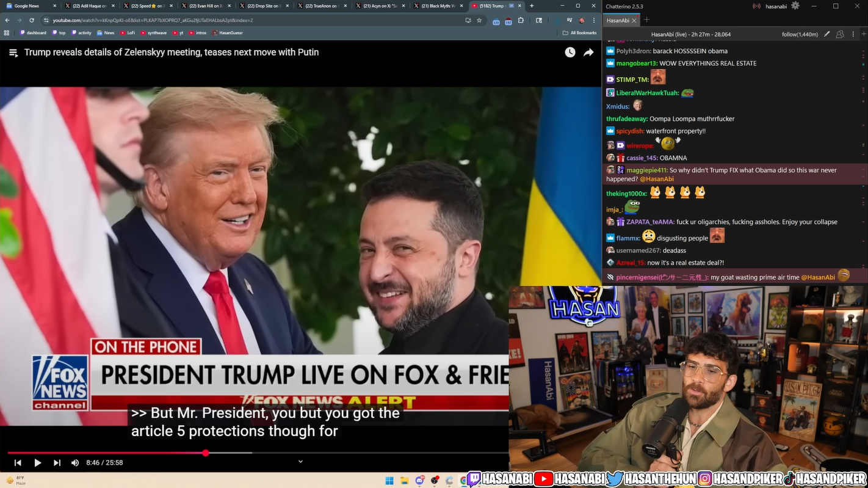
Task: Select the HasanAbi Chatterino tab
Action: coord(618,20)
